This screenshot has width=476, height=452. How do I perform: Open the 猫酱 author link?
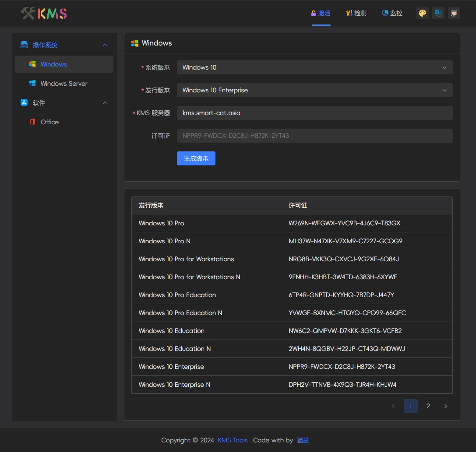[303, 440]
